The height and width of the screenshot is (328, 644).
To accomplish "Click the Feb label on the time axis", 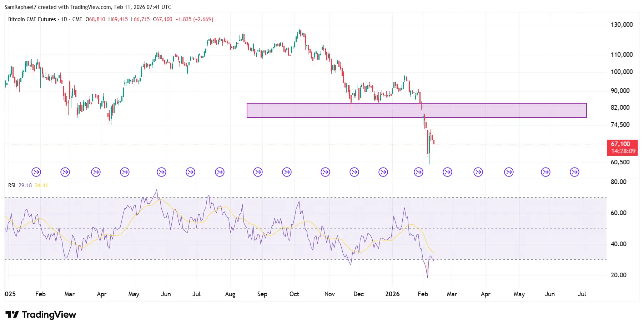I will coord(40,294).
